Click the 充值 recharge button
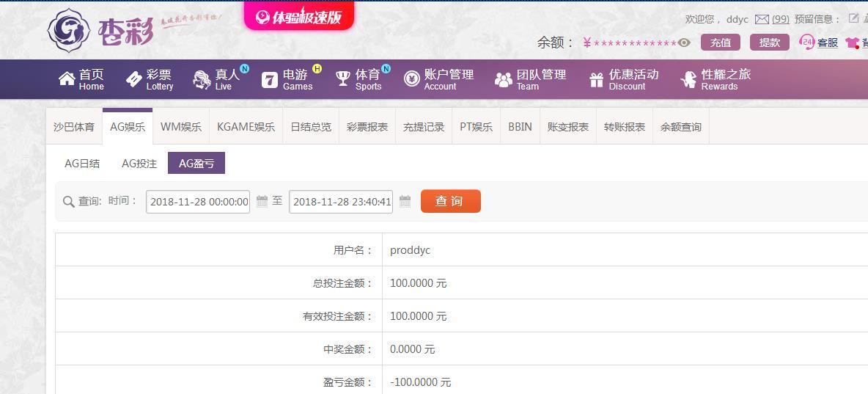 720,43
